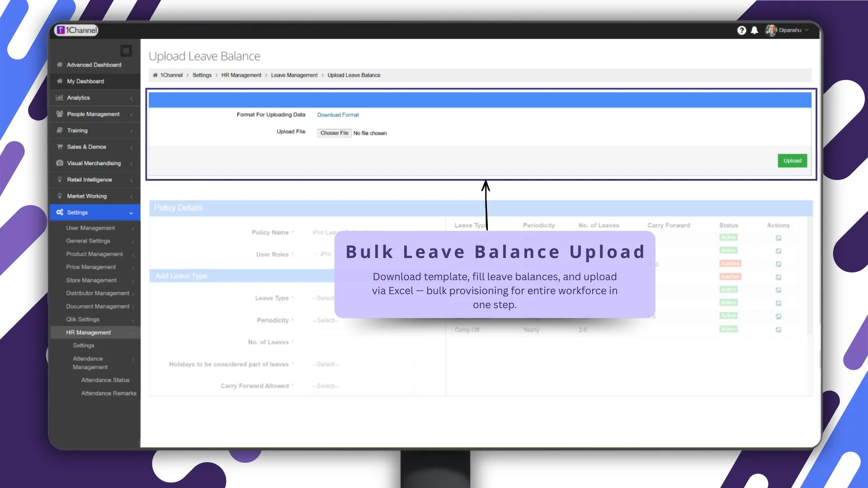Click the Retail Intelligence bulb icon
This screenshot has width=868, height=488.
tap(60, 179)
